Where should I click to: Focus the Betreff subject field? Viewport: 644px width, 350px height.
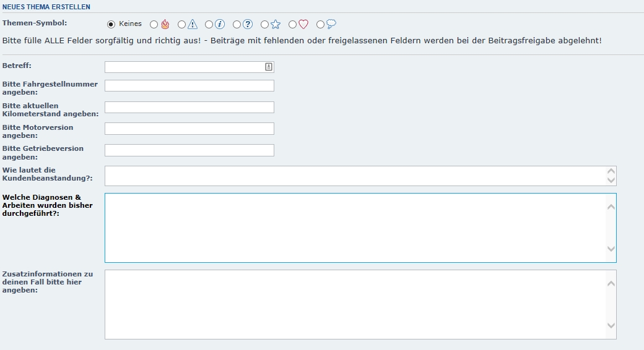coord(184,67)
